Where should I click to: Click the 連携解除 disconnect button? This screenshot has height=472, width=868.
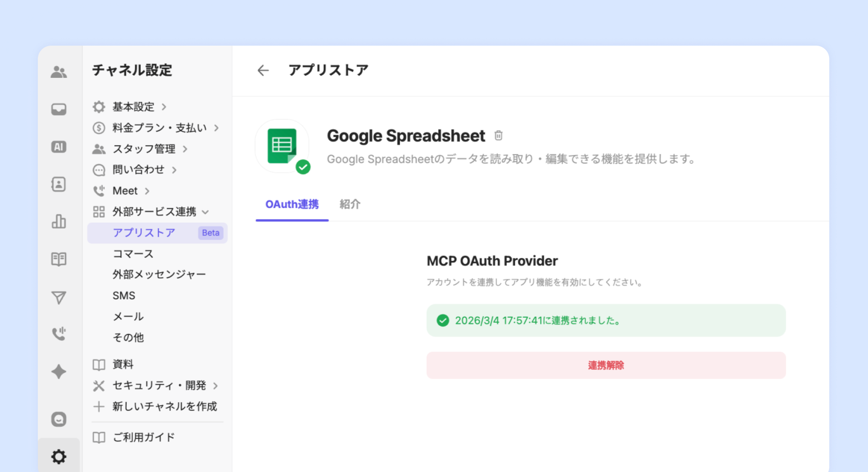click(606, 365)
